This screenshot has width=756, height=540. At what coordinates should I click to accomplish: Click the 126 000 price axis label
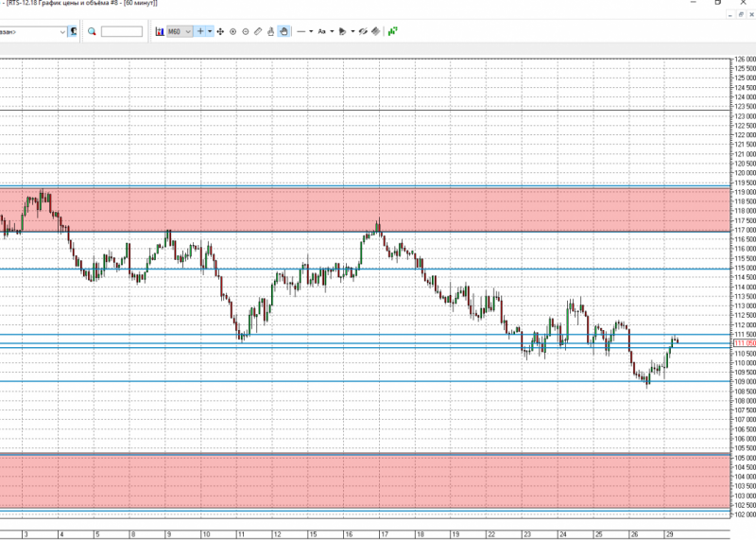click(x=745, y=60)
